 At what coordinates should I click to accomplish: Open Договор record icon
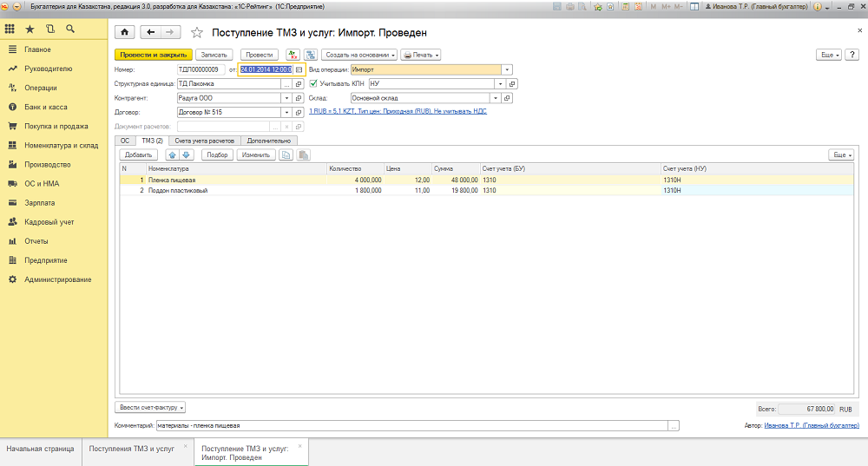(299, 112)
